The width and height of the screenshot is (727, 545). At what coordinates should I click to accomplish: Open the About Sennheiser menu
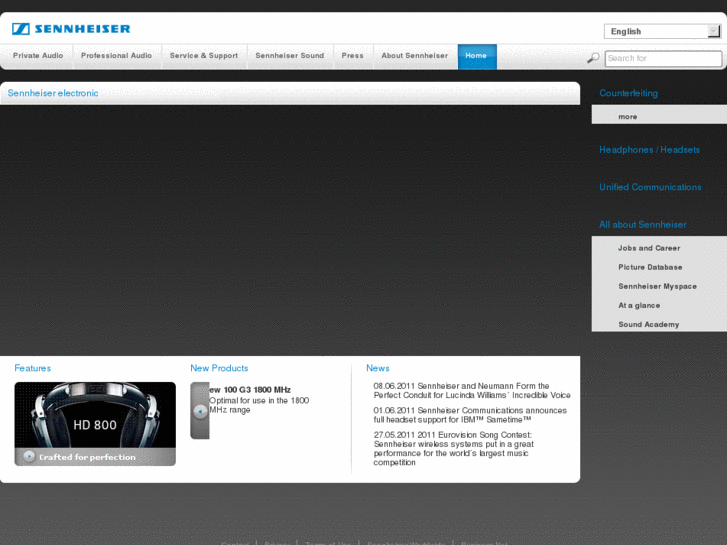[x=415, y=56]
